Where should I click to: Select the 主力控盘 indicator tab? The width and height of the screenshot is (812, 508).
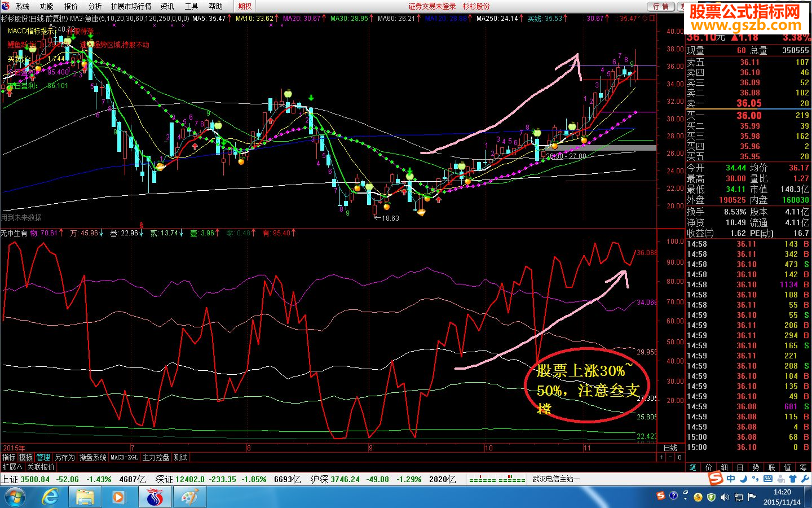click(156, 457)
